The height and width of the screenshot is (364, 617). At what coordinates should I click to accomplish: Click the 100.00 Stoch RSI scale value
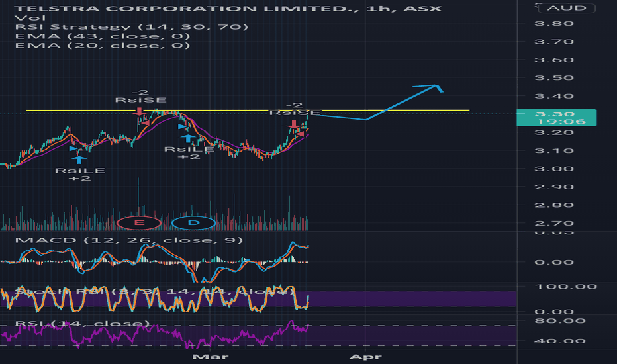(x=565, y=287)
